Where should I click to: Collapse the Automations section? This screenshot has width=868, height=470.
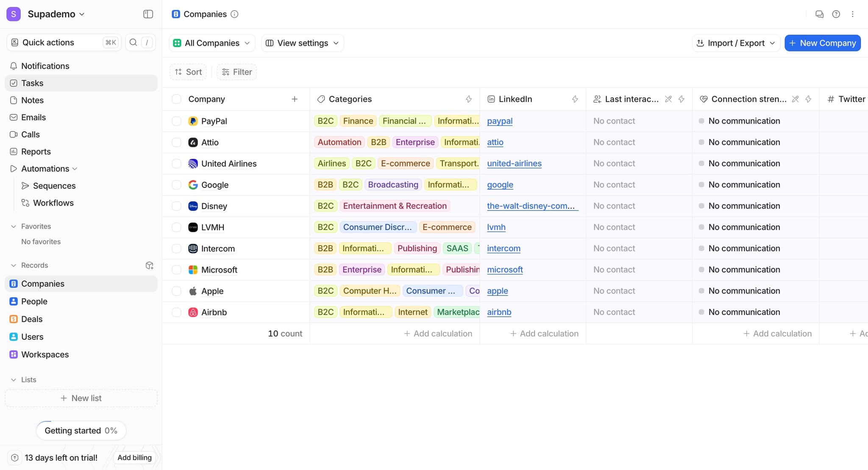coord(75,169)
